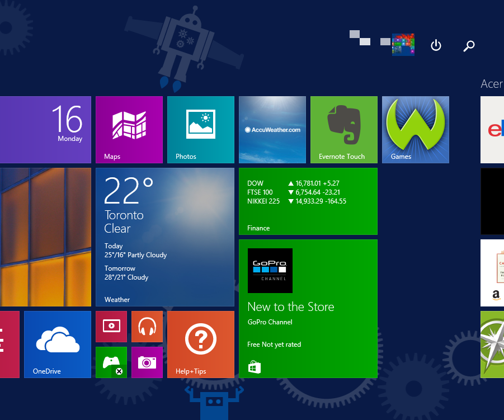504x420 pixels.
Task: Open the OneDrive tile
Action: click(58, 345)
